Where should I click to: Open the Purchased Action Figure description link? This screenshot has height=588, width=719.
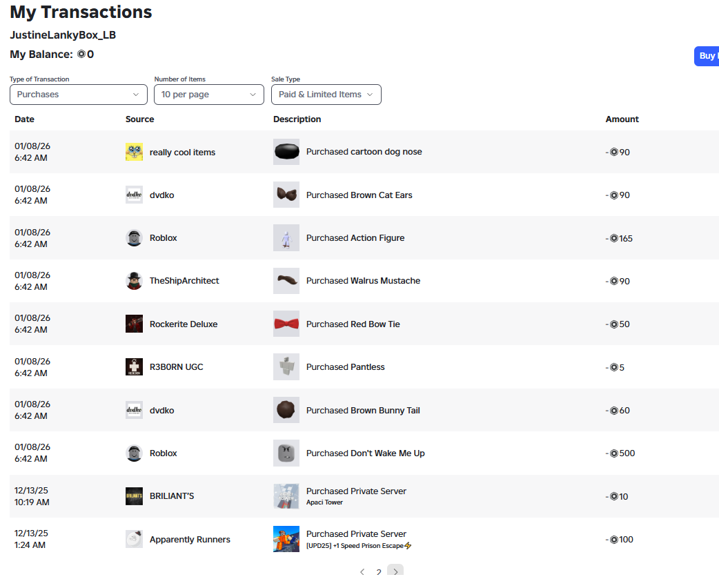click(x=355, y=238)
